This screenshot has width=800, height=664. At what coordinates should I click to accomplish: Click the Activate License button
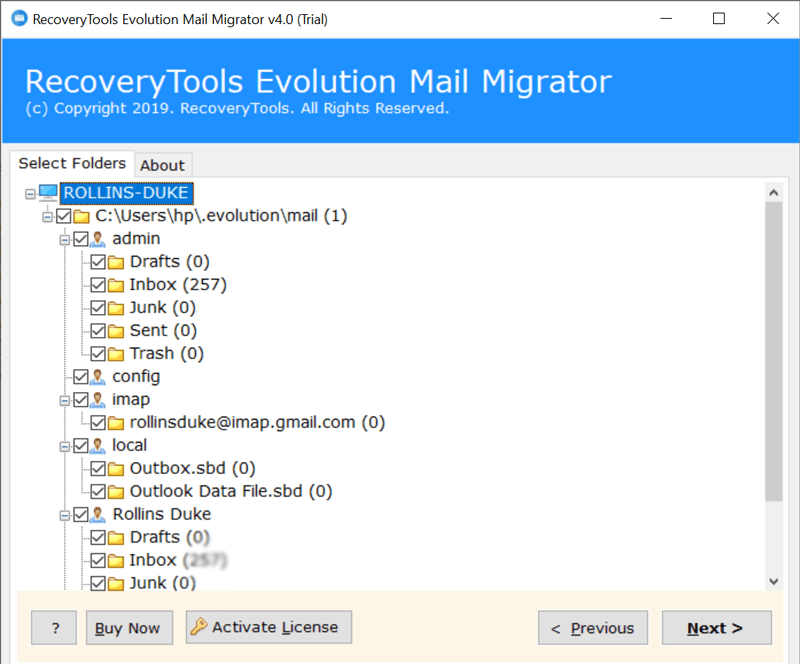pos(269,627)
